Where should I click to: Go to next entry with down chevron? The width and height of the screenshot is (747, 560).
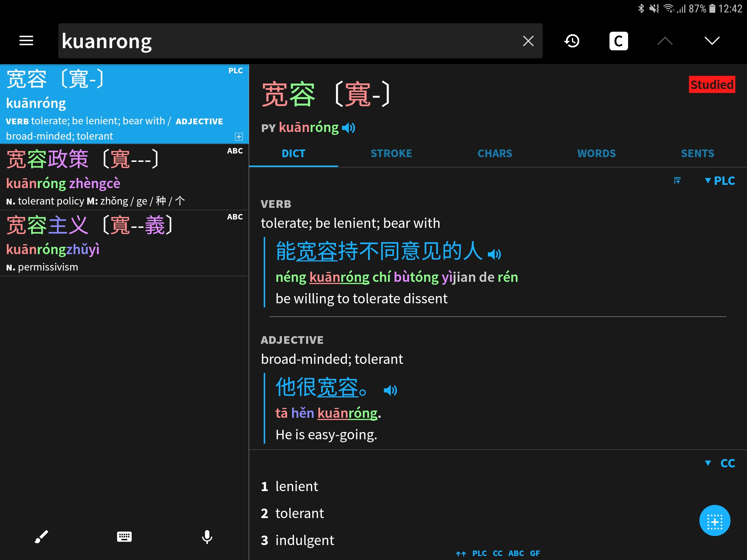712,41
